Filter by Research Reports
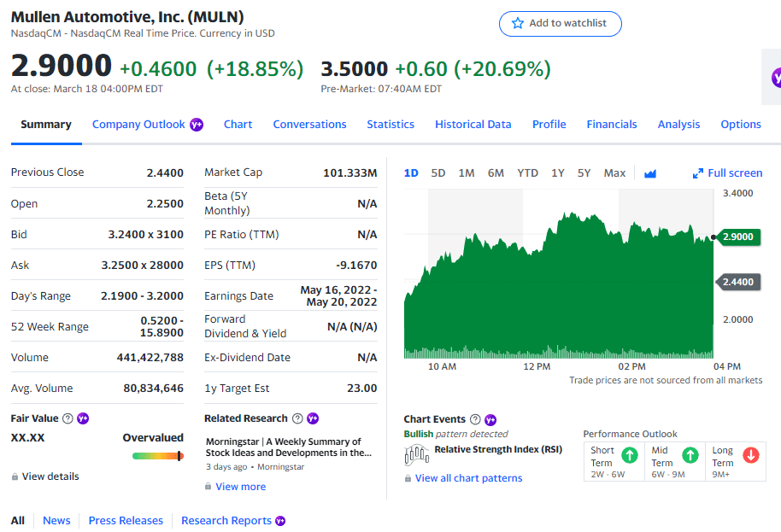This screenshot has width=781, height=532. click(x=226, y=521)
